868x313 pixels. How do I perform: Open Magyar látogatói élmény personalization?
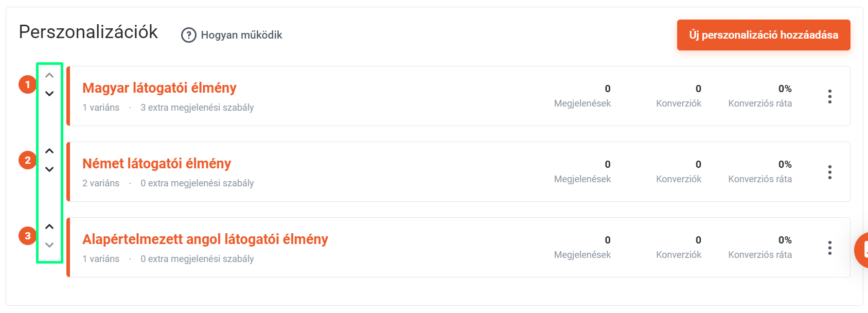[x=160, y=88]
